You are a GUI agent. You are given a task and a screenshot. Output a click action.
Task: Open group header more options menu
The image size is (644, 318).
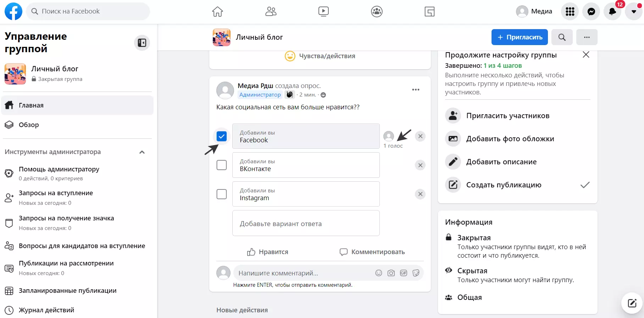(x=587, y=37)
